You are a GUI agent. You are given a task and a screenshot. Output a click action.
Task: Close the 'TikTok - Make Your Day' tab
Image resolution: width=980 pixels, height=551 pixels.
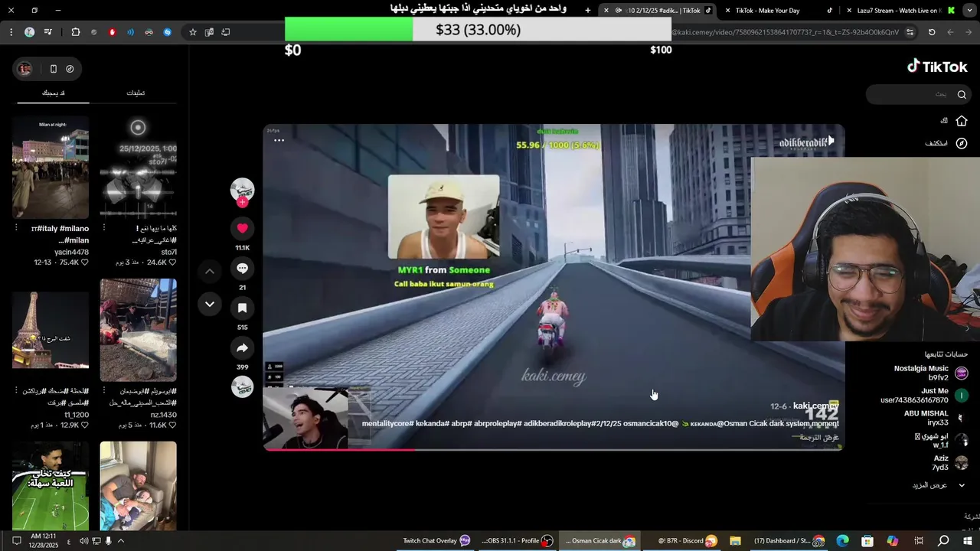click(728, 11)
